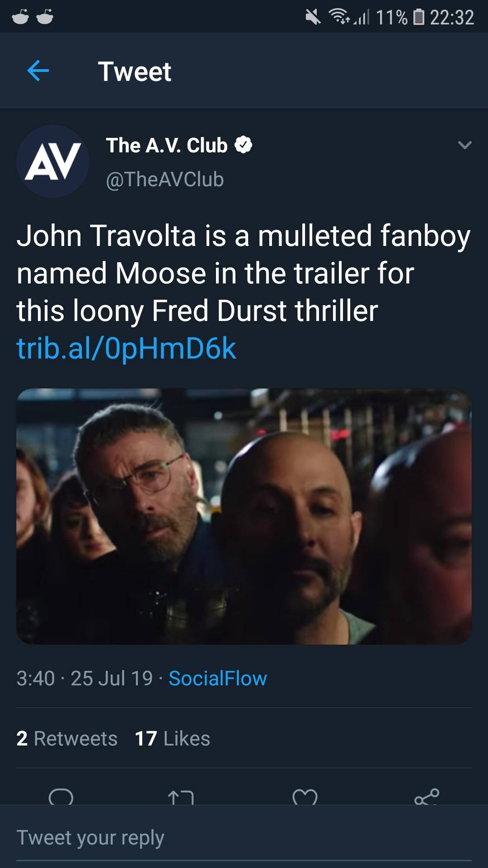
Task: Tap the share icon
Action: [x=427, y=797]
